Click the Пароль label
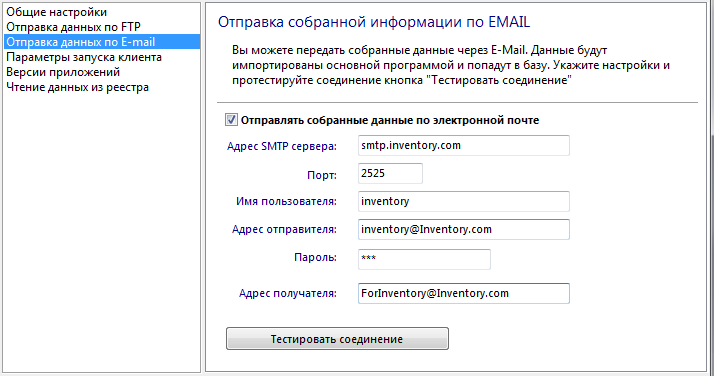This screenshot has height=376, width=714. click(316, 258)
